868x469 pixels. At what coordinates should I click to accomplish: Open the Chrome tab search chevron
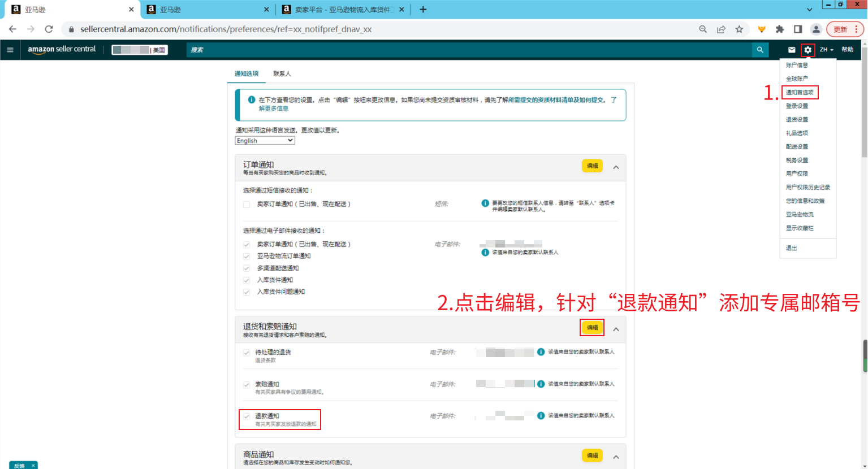click(809, 10)
